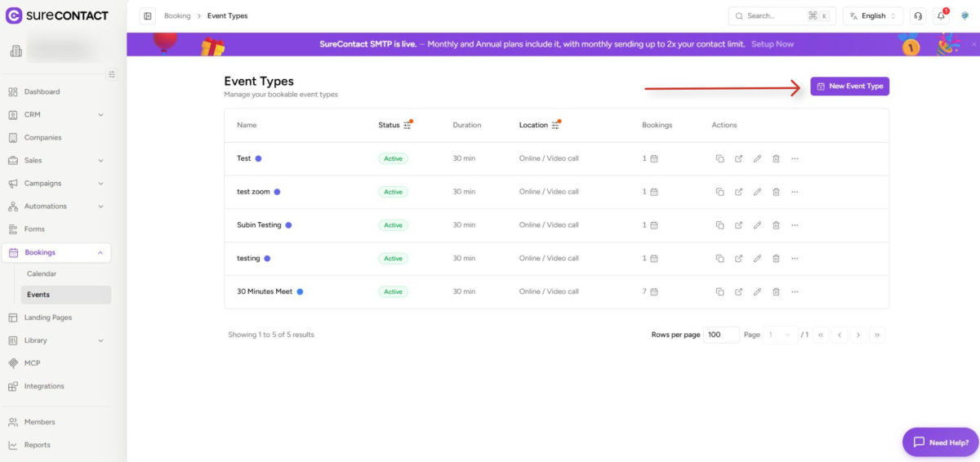Click Setup Now in SMTP banner
This screenshot has width=980, height=462.
tap(773, 44)
